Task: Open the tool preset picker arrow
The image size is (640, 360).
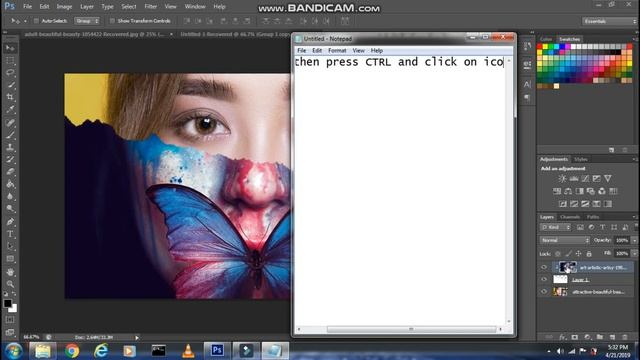Action: pyautogui.click(x=25, y=21)
